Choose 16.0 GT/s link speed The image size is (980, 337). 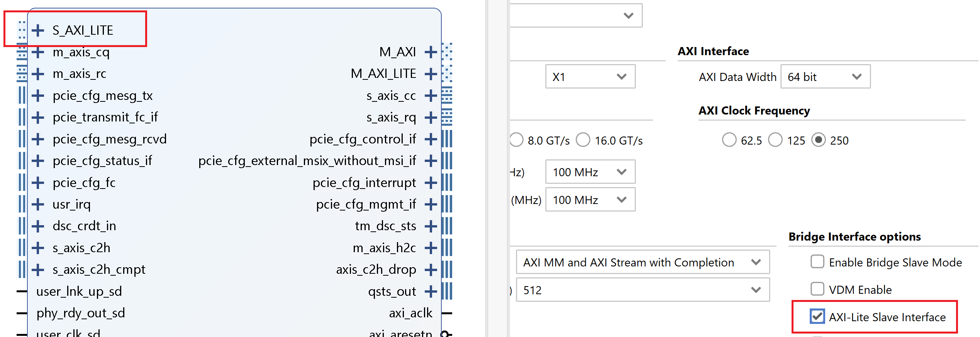point(583,140)
